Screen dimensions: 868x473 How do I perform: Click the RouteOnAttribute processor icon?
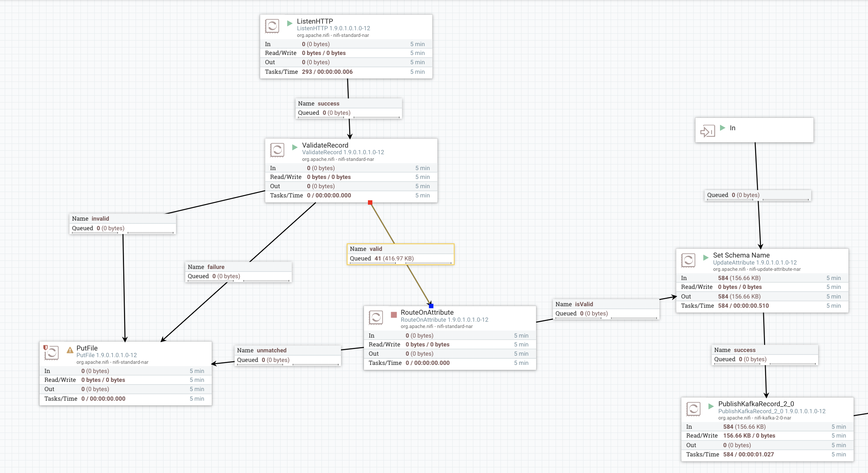(x=376, y=318)
